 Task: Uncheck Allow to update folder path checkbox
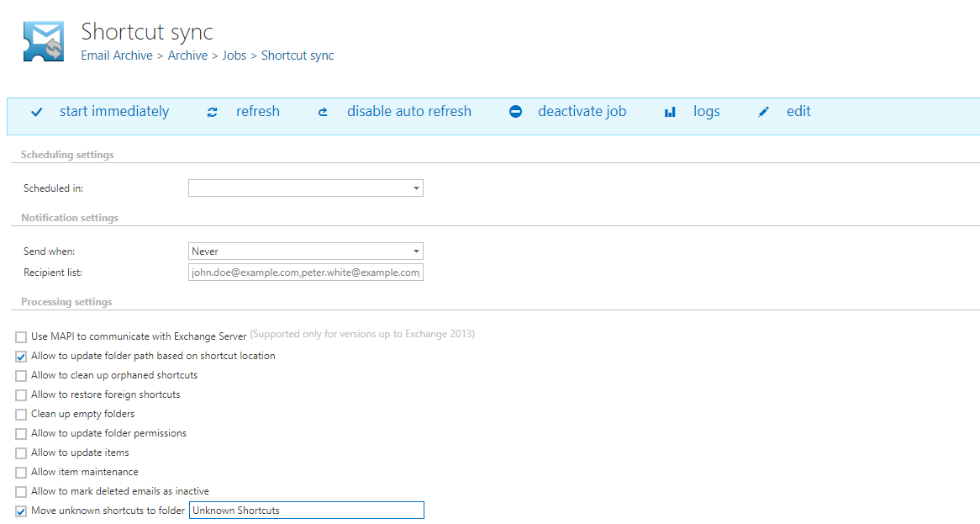point(21,357)
